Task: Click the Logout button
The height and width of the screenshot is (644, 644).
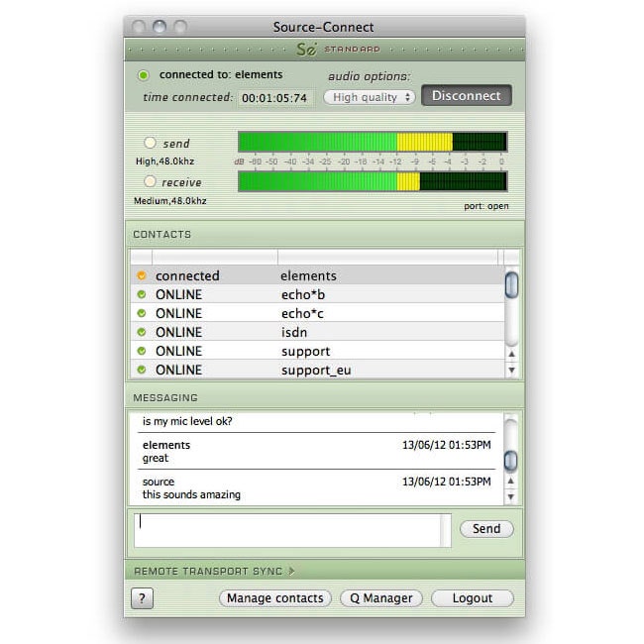Action: [x=473, y=598]
